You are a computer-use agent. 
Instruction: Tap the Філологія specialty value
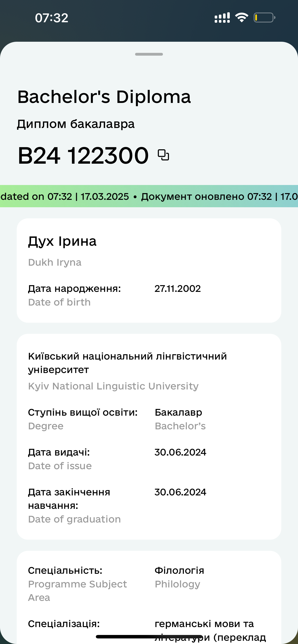[x=179, y=571]
